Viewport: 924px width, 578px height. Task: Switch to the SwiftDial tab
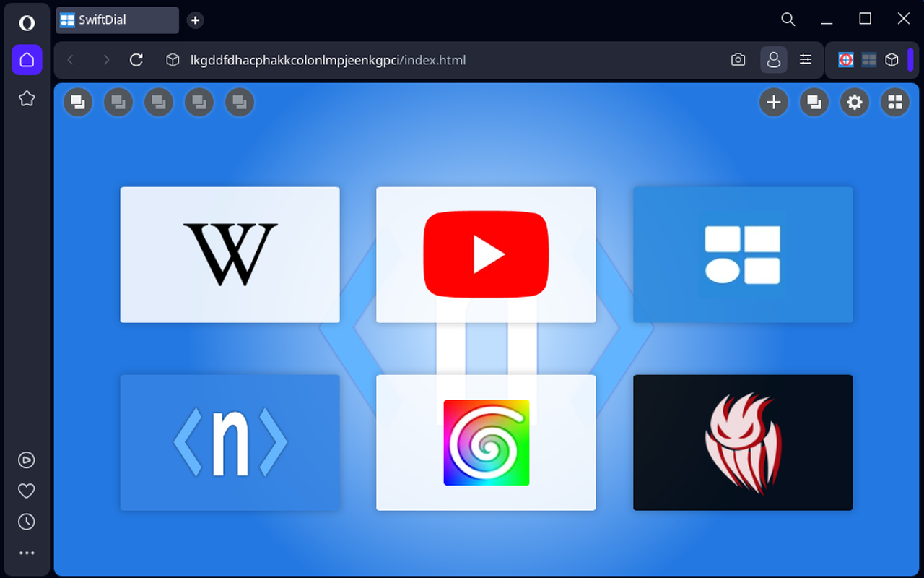pyautogui.click(x=118, y=20)
